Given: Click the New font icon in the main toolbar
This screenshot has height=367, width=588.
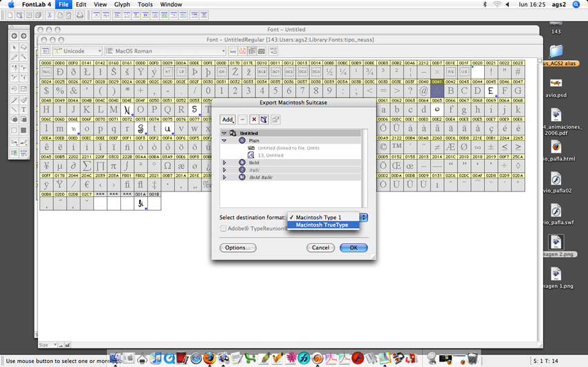Looking at the screenshot, I should [x=10, y=15].
